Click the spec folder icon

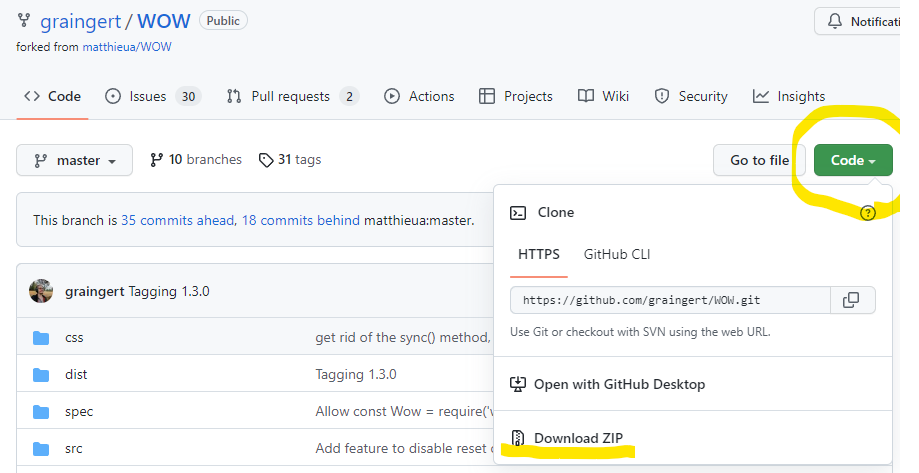pyautogui.click(x=41, y=411)
